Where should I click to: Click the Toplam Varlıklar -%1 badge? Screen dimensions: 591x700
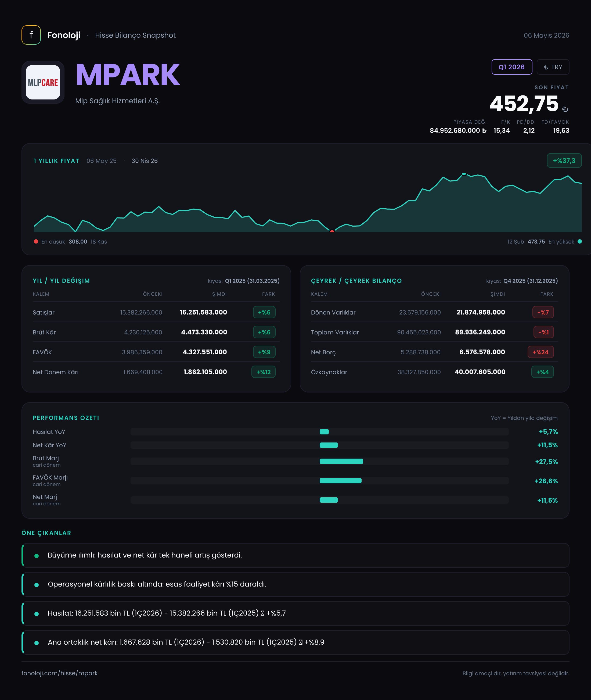click(543, 332)
